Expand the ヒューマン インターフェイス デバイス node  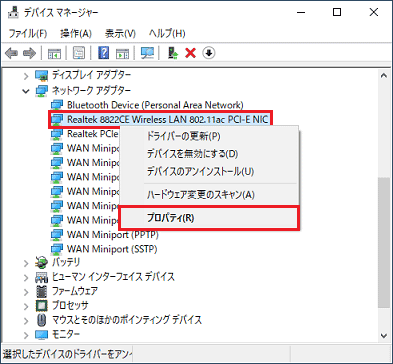click(x=26, y=277)
